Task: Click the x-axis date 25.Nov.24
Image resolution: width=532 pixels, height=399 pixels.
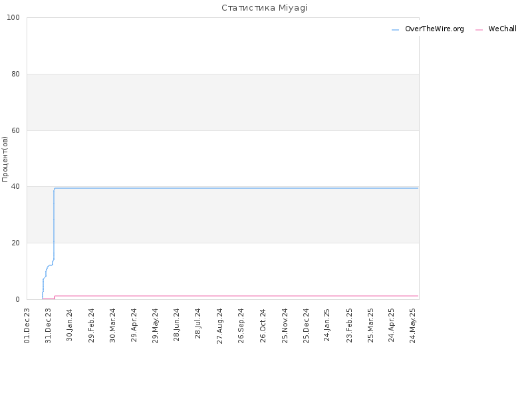Action: tap(285, 326)
